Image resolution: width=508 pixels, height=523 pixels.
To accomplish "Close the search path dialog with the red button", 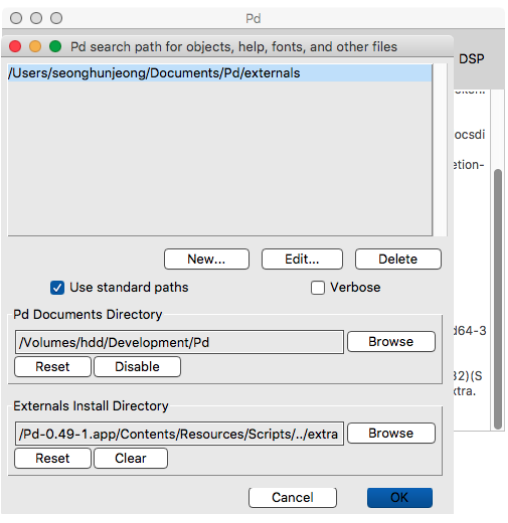I will 15,46.
